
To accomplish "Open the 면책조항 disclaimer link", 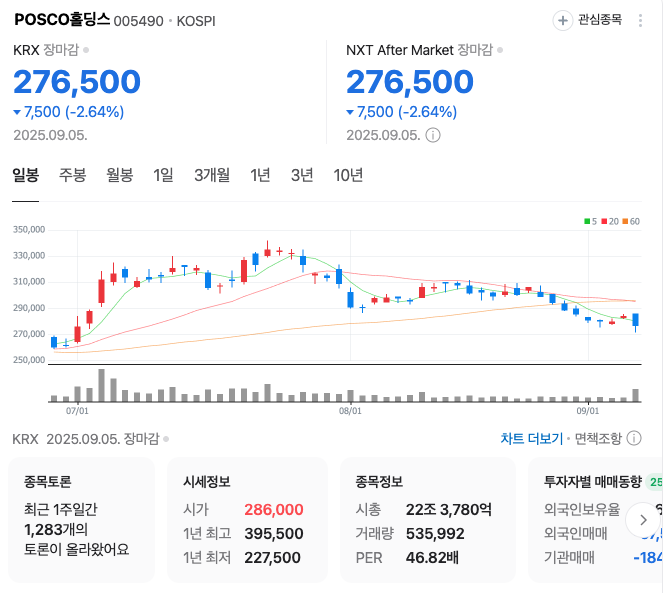I will [x=598, y=438].
